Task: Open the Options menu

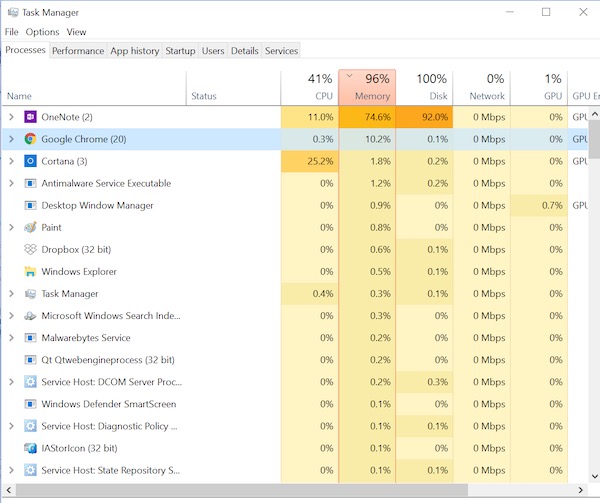Action: click(42, 32)
